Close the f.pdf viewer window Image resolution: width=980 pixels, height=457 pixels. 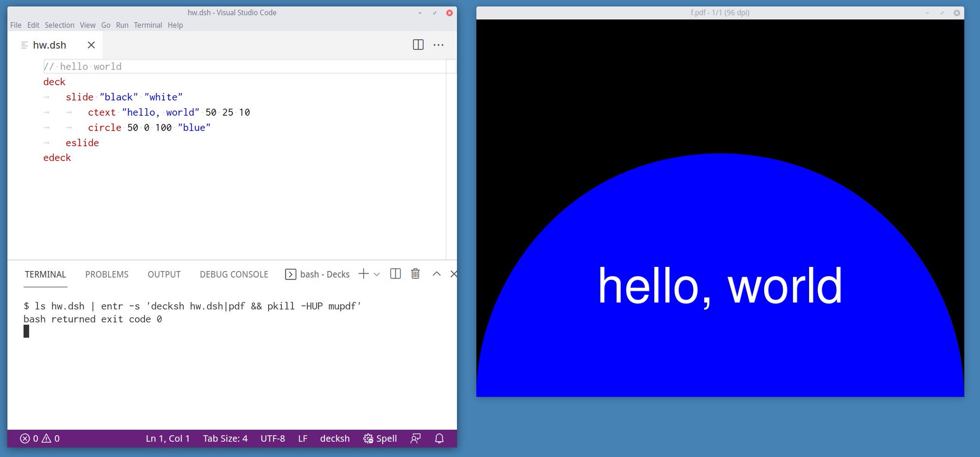tap(957, 13)
